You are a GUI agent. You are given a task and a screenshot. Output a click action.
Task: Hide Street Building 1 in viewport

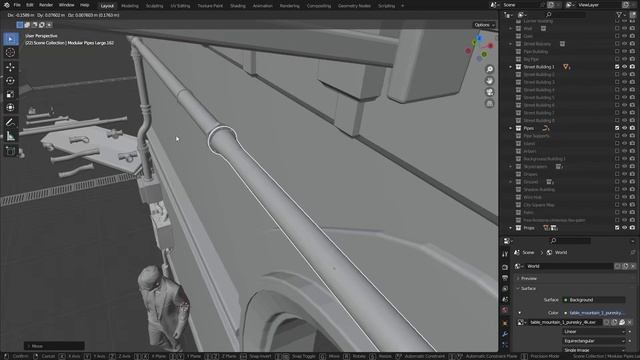click(x=624, y=67)
